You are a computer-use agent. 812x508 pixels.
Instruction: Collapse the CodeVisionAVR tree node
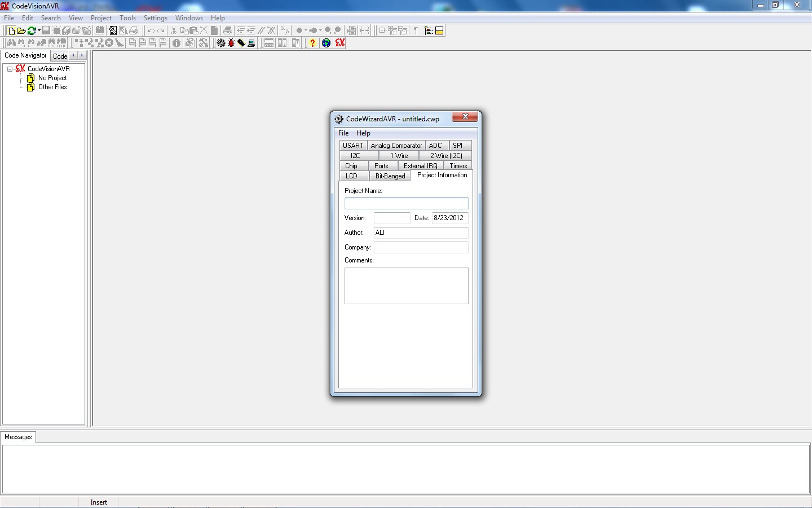click(10, 69)
